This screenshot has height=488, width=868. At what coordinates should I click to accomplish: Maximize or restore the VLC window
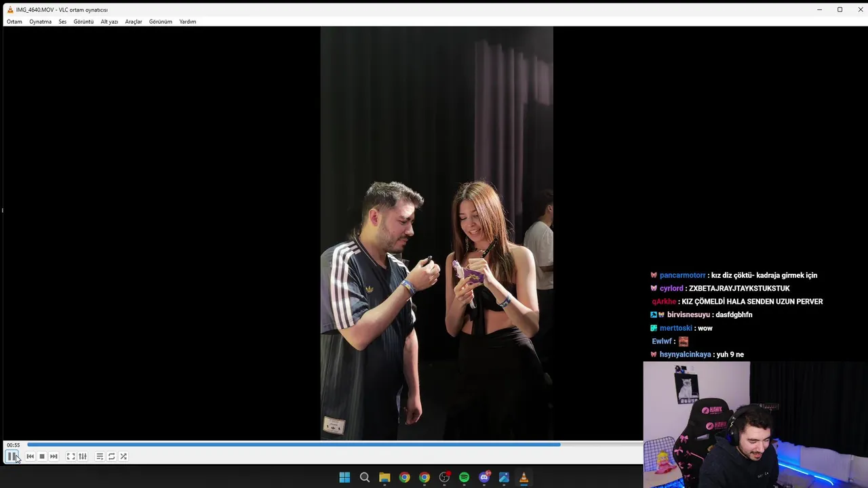[x=840, y=9]
